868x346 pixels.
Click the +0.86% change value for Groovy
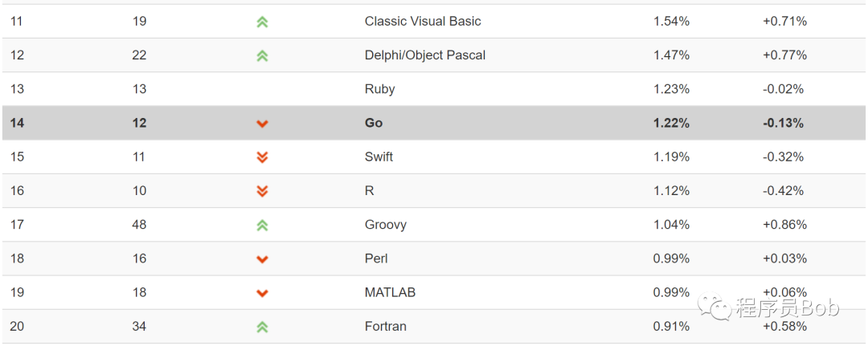[x=784, y=225]
